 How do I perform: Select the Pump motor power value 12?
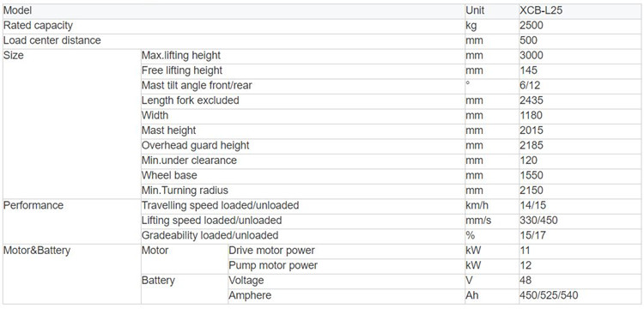(526, 265)
